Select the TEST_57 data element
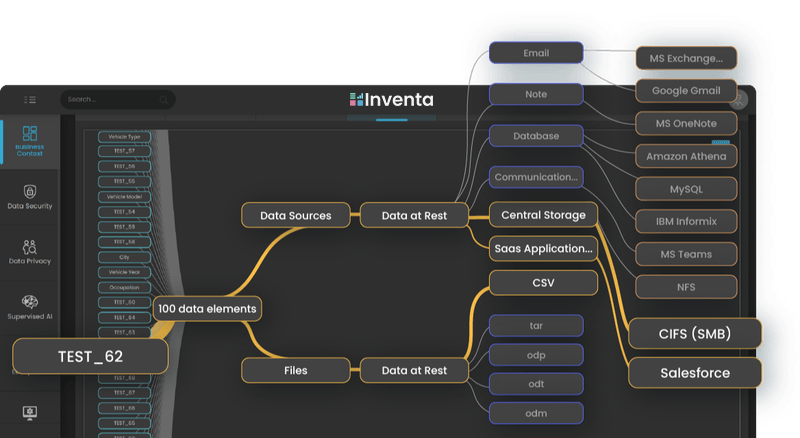Image resolution: width=800 pixels, height=438 pixels. click(124, 151)
